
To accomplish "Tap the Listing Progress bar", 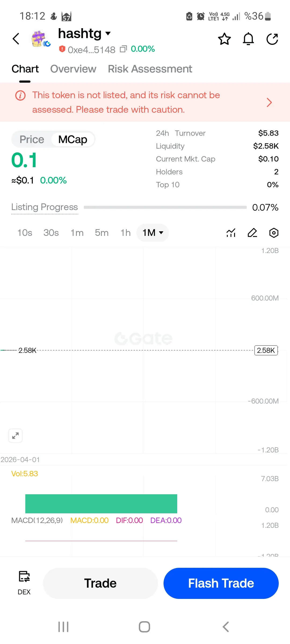I will (165, 207).
